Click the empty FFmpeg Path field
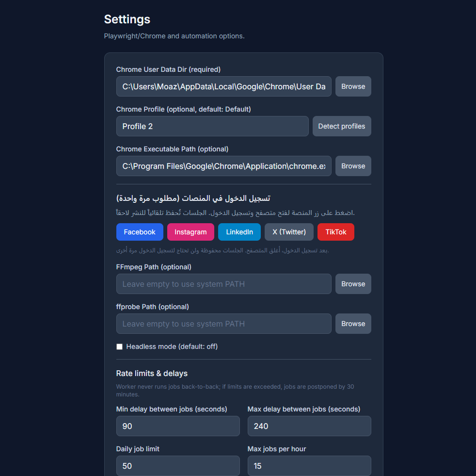The width and height of the screenshot is (476, 476). (223, 284)
